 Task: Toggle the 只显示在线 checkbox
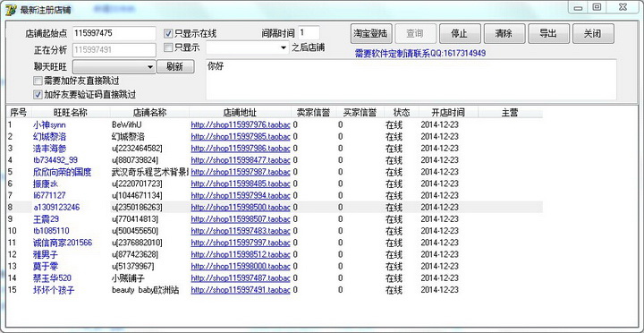point(168,33)
